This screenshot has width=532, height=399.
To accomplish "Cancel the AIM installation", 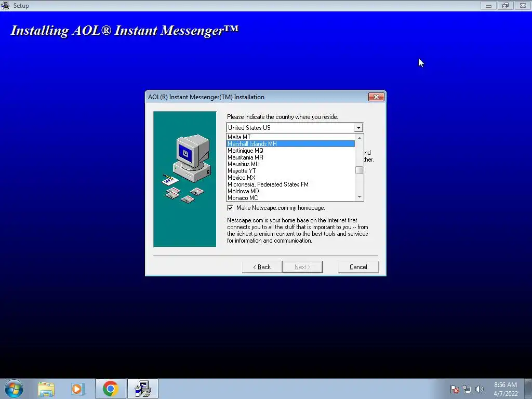I will click(x=358, y=267).
